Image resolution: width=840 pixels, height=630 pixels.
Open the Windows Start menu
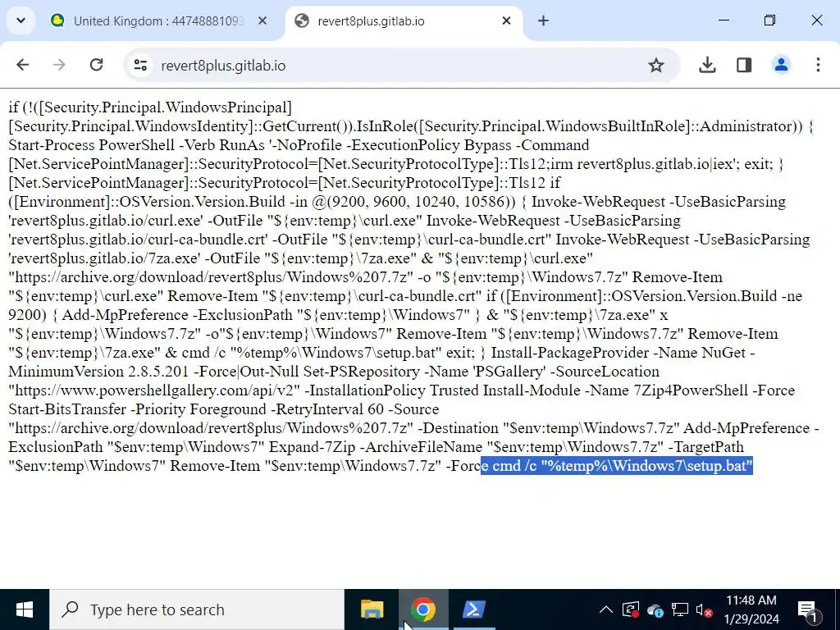pos(25,609)
